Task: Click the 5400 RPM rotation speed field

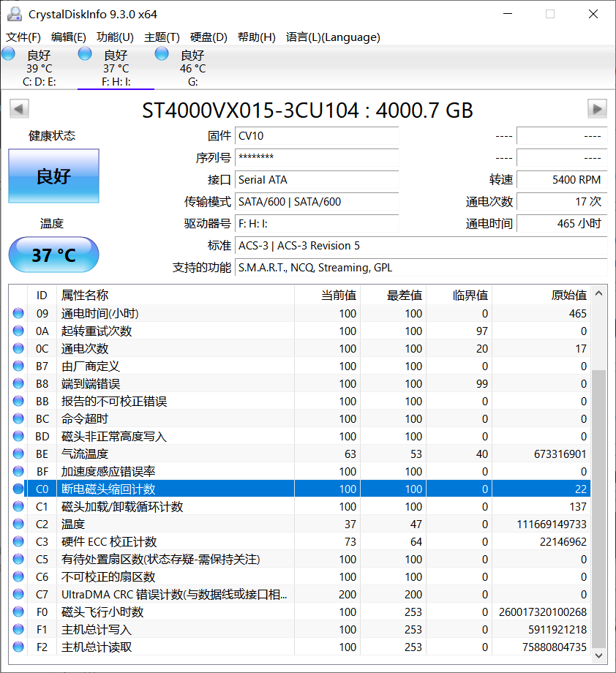Action: (x=562, y=180)
